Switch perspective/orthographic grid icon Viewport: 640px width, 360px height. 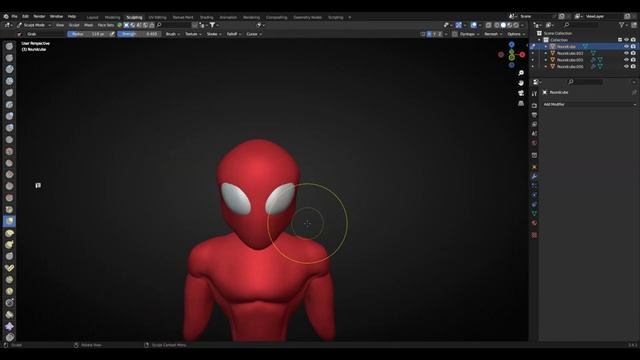(521, 104)
